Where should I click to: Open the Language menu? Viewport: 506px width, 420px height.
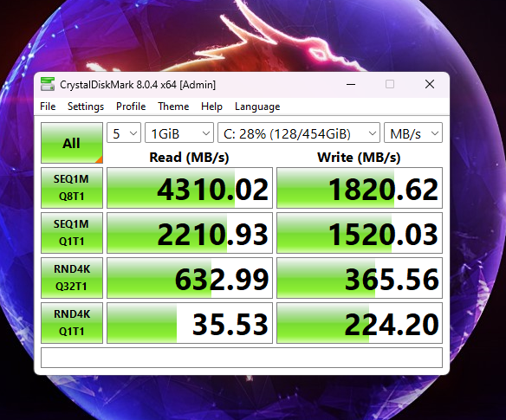(257, 107)
